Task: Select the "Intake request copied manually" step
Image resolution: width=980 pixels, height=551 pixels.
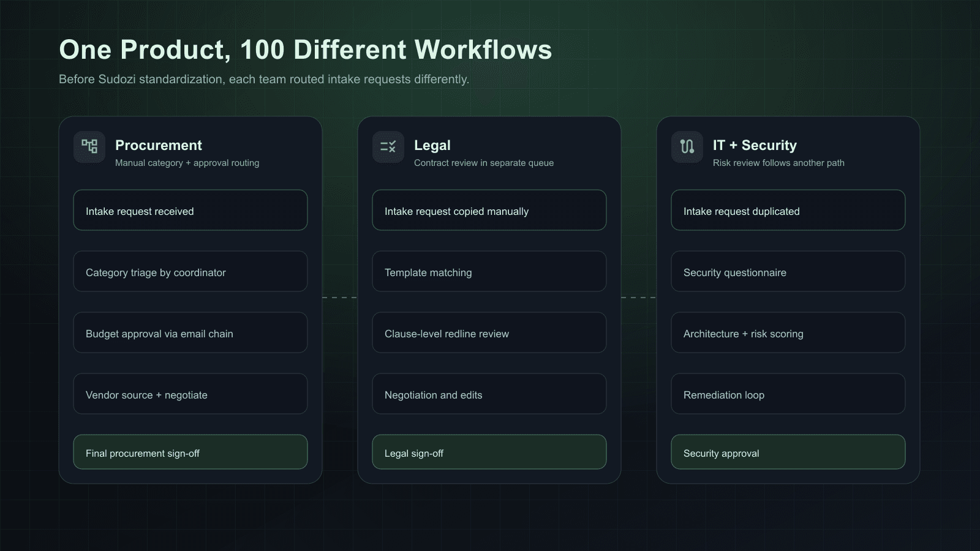Action: [x=489, y=210]
